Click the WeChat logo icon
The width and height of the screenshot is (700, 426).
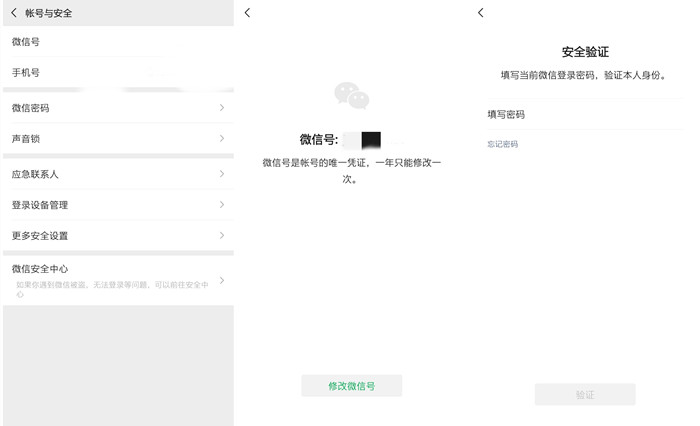click(352, 96)
